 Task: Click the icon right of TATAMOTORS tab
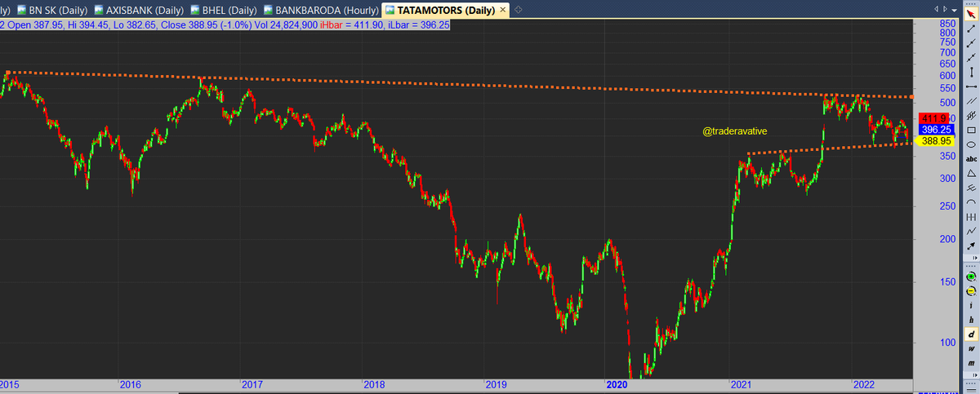coord(519,10)
